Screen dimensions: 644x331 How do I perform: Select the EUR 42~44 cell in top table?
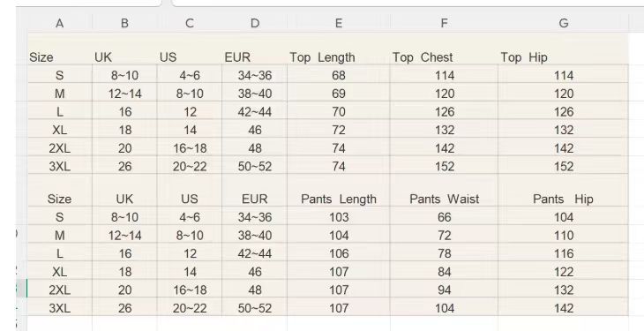click(255, 112)
